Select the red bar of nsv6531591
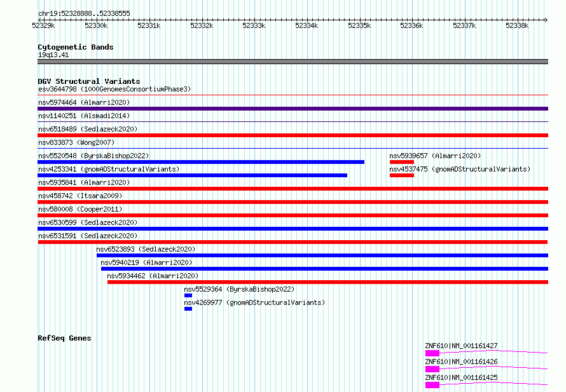This screenshot has height=392, width=566. [x=293, y=242]
